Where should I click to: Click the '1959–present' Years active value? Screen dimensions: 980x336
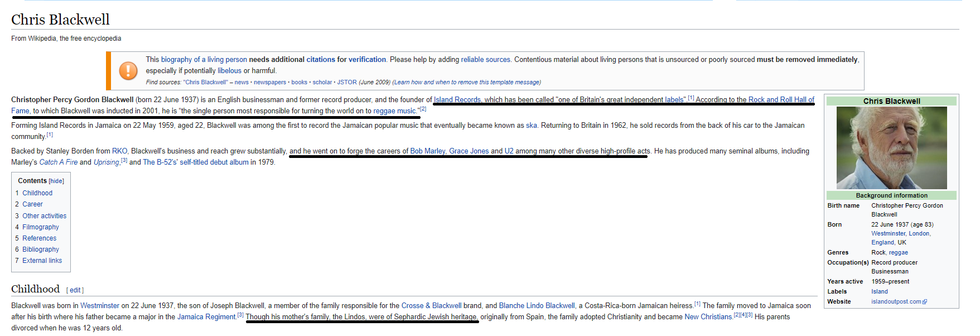[x=890, y=282]
